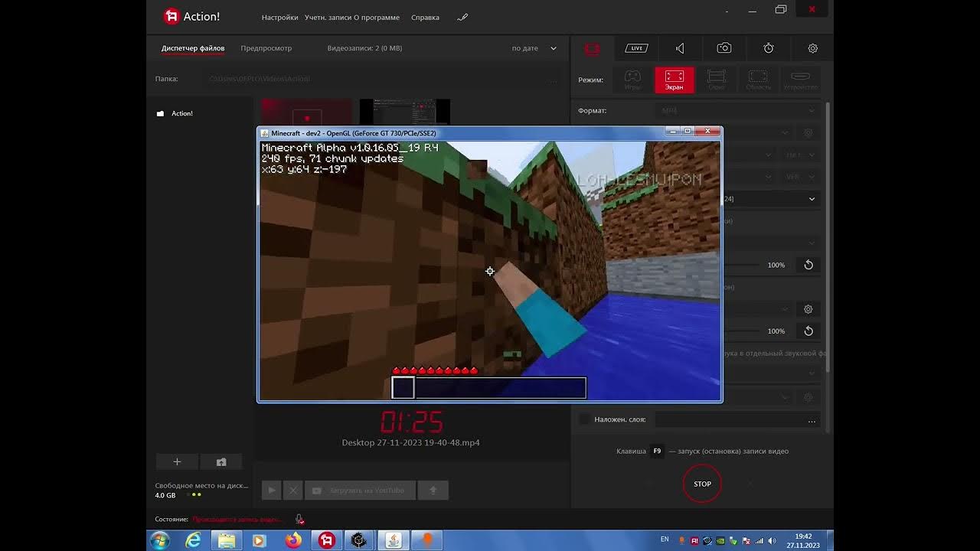Select the first red recording thumbnail
Viewport: 980px width, 551px height.
point(306,113)
